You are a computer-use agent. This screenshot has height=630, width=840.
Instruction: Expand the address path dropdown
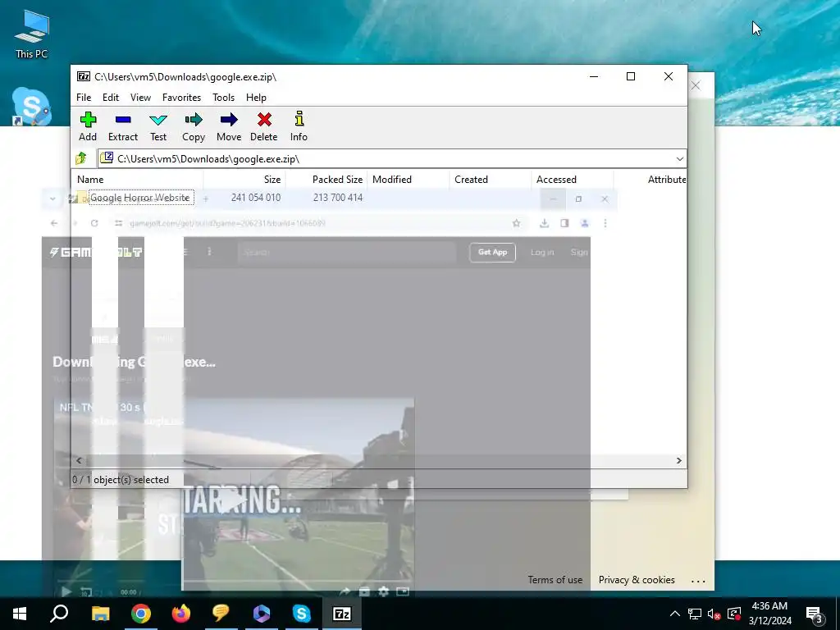pos(679,159)
